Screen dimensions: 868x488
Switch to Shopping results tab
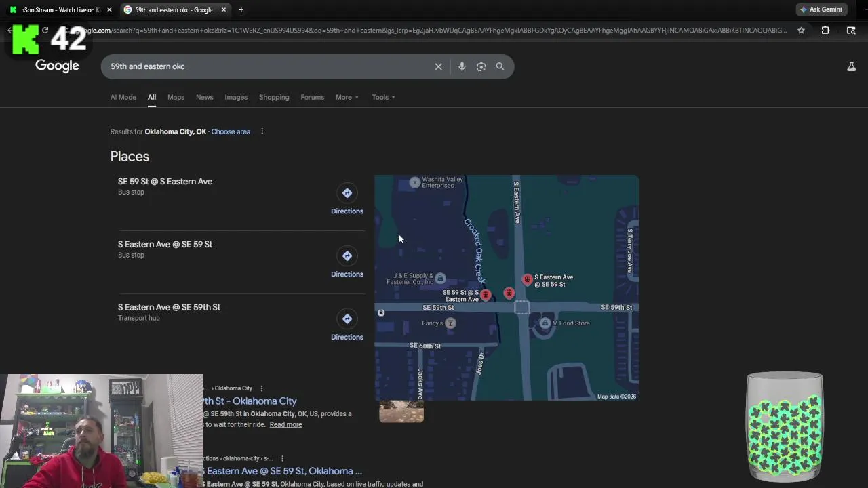274,97
